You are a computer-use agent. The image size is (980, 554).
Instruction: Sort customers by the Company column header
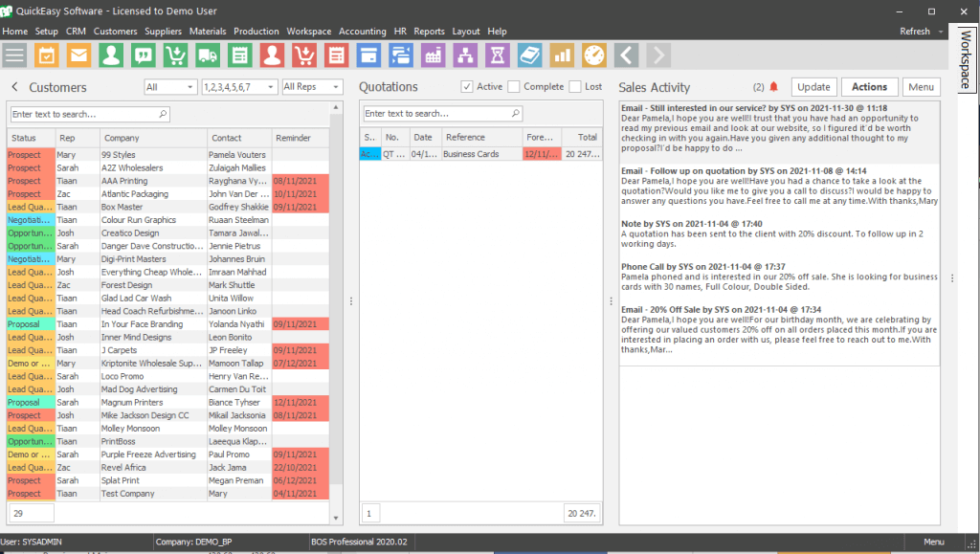coord(153,138)
